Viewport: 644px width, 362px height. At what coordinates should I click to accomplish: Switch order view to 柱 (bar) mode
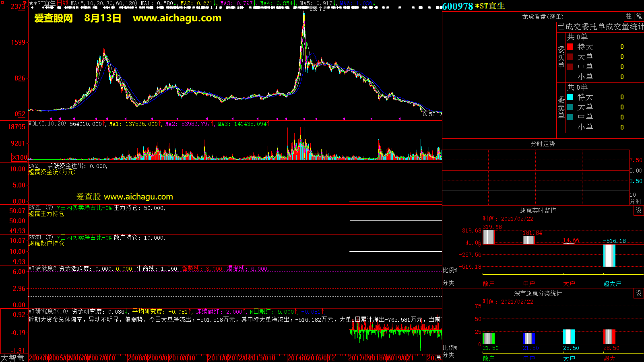click(x=629, y=16)
